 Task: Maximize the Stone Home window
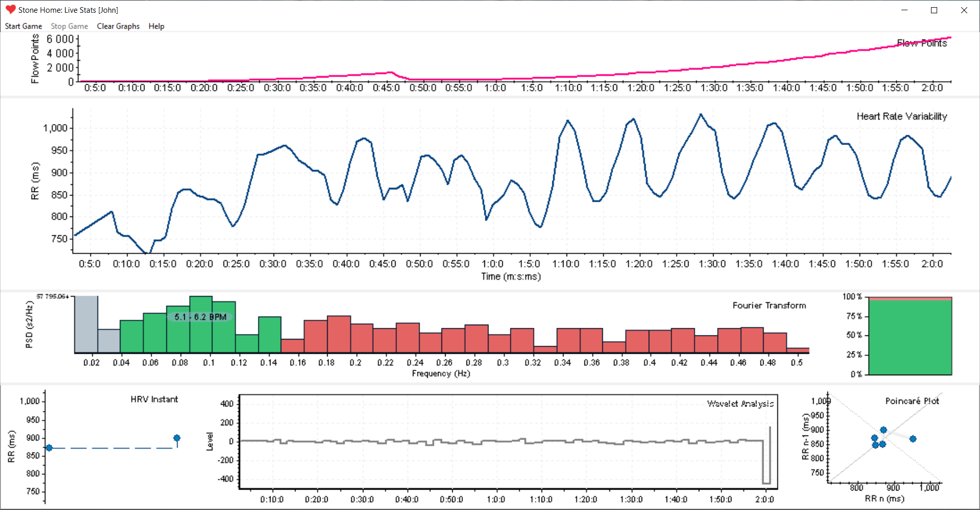coord(934,10)
